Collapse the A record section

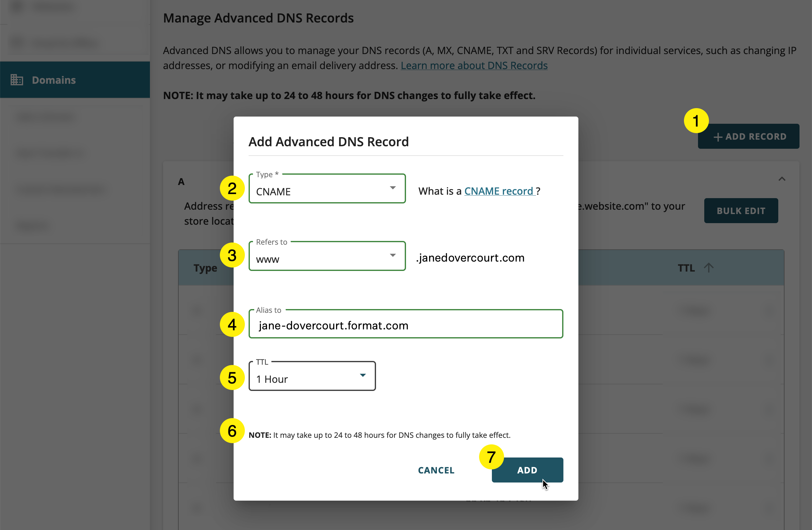click(782, 179)
